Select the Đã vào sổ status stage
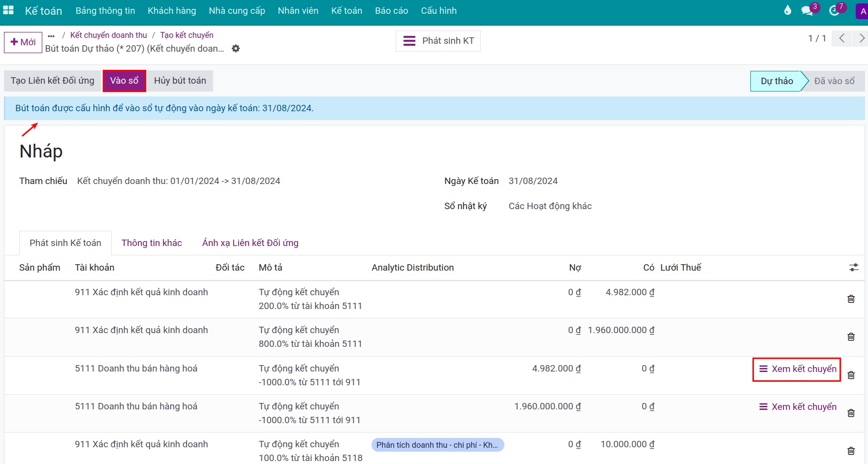 click(x=834, y=81)
